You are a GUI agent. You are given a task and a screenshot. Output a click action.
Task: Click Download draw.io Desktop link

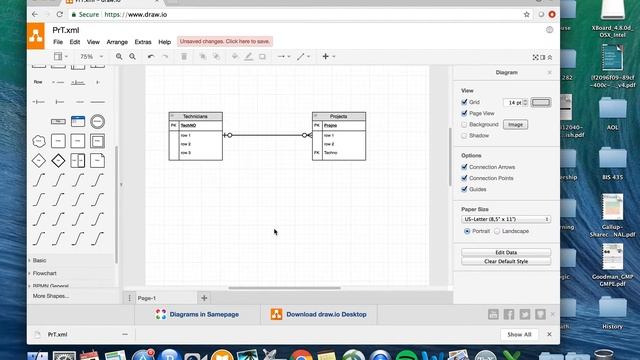point(318,314)
